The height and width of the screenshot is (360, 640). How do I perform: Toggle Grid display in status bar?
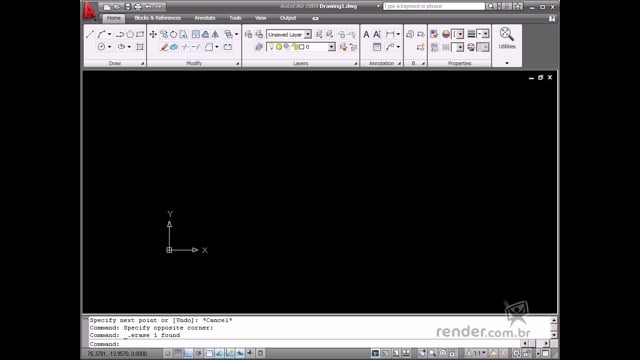(x=178, y=353)
